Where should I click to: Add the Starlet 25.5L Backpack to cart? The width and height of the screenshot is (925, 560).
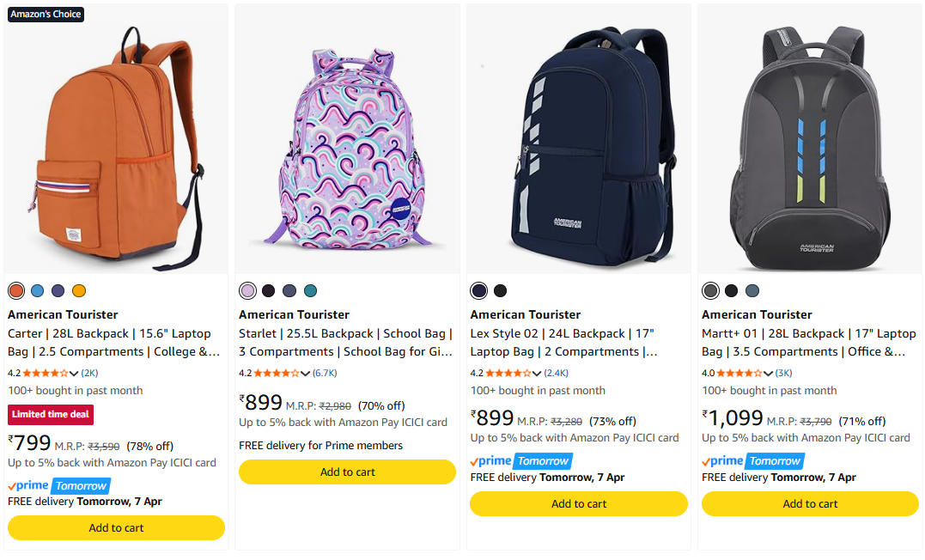click(347, 472)
